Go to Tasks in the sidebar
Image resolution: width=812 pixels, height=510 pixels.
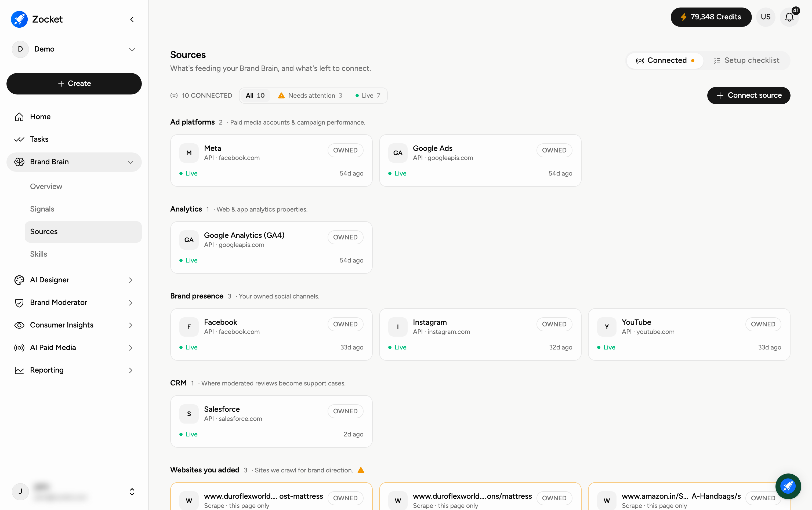[x=74, y=139]
